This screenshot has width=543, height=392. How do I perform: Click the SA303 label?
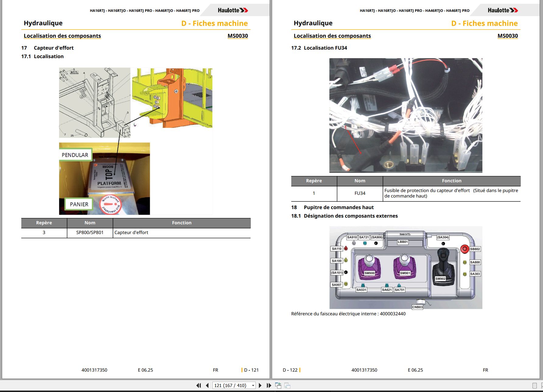tap(475, 274)
